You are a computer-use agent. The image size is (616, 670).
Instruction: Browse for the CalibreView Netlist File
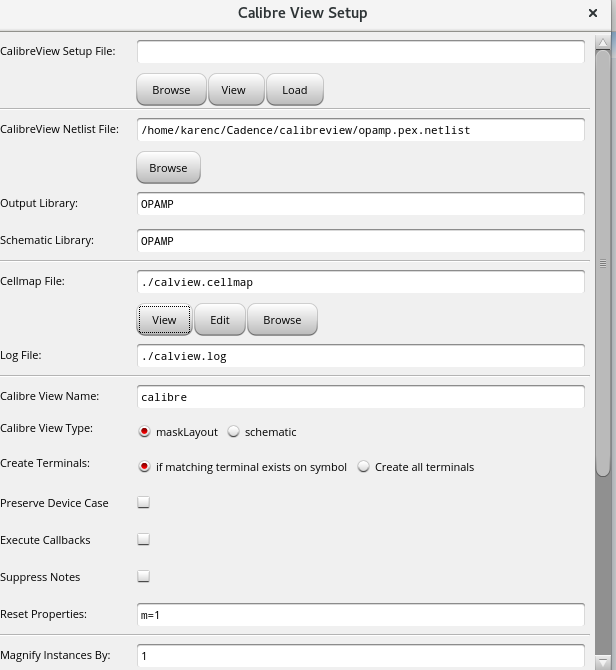coord(168,168)
